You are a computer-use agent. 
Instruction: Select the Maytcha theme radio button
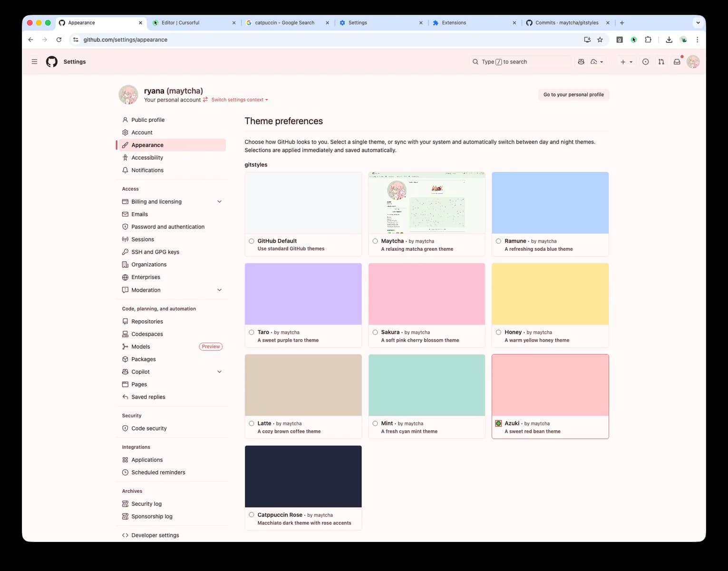[x=375, y=241]
